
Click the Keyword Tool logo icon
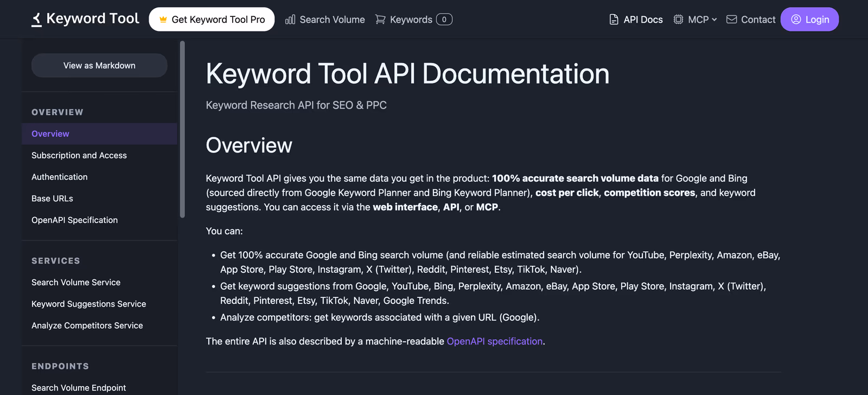[36, 20]
